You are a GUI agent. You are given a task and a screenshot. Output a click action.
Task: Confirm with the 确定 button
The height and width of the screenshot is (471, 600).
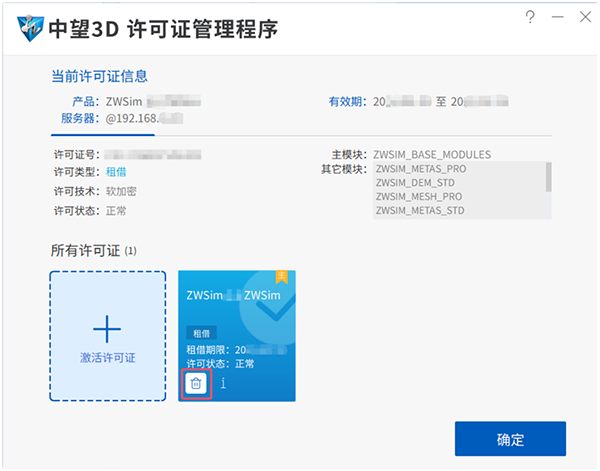tap(510, 439)
